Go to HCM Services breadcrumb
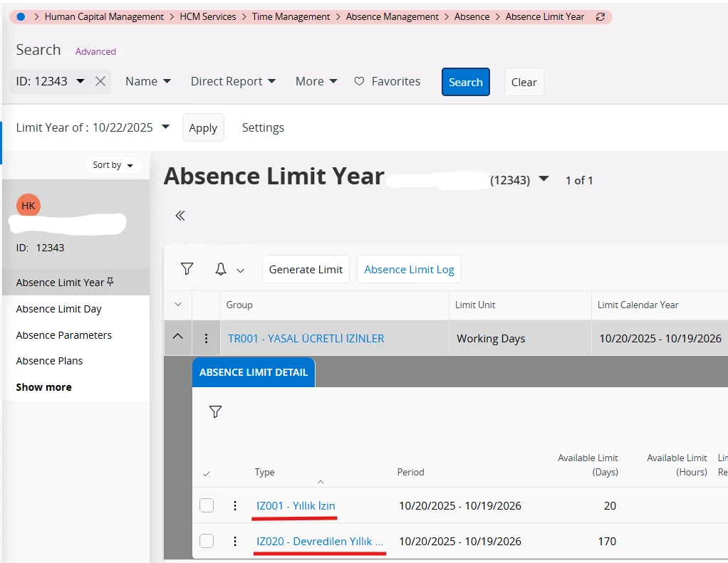The height and width of the screenshot is (563, 728). pyautogui.click(x=208, y=16)
